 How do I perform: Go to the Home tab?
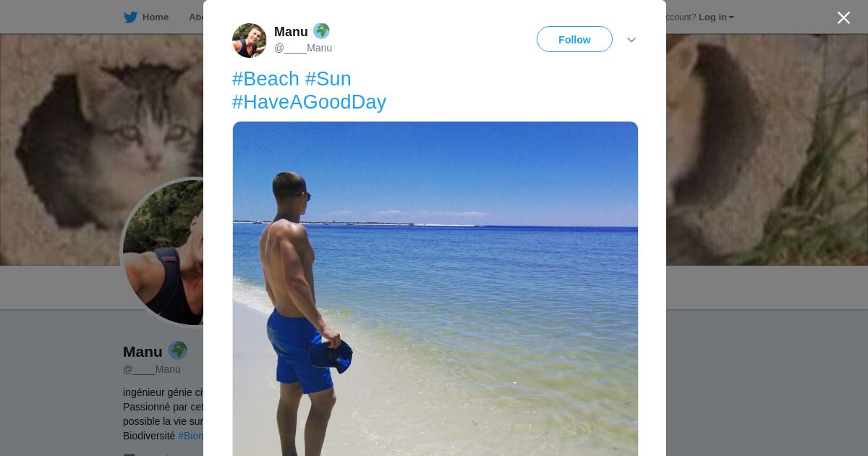(x=155, y=17)
